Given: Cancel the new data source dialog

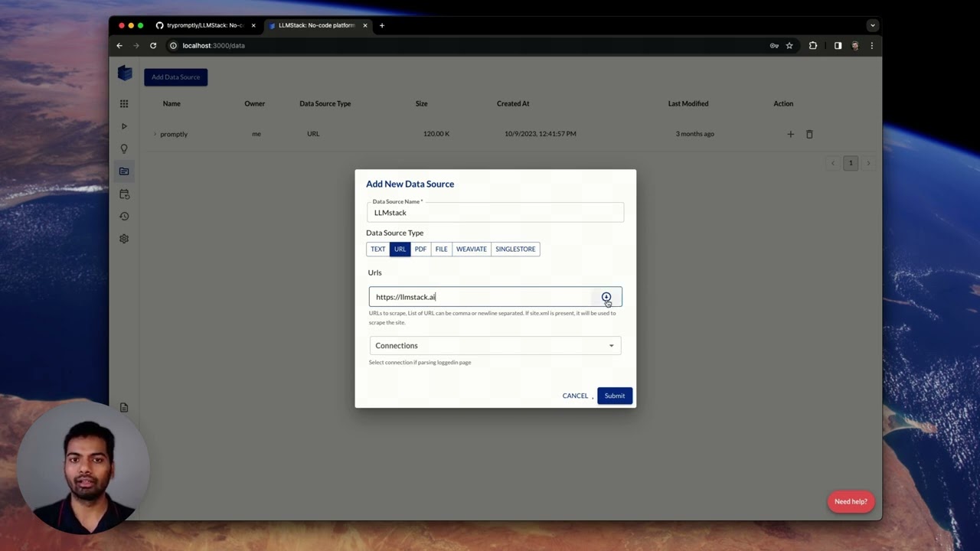Looking at the screenshot, I should coord(575,396).
